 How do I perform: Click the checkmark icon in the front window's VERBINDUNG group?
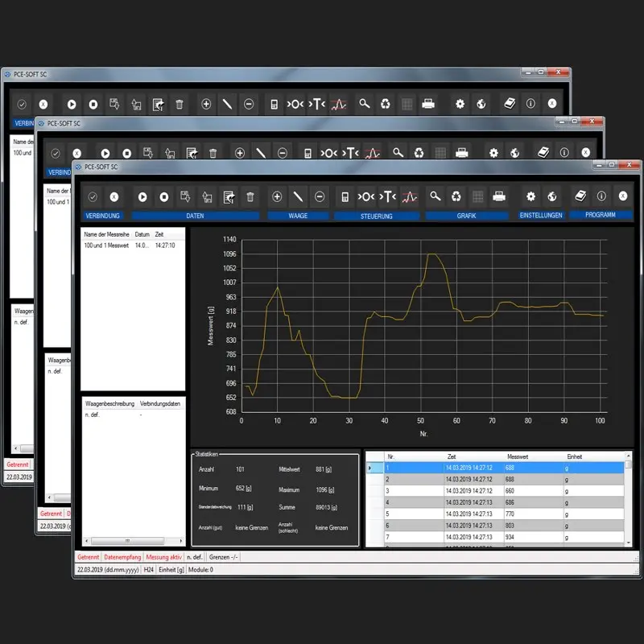(93, 196)
